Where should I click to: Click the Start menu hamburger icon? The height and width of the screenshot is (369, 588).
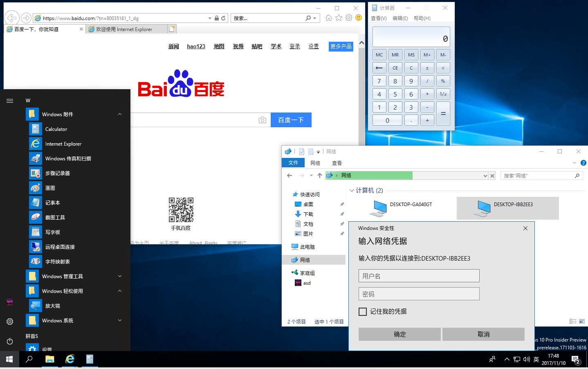[10, 101]
